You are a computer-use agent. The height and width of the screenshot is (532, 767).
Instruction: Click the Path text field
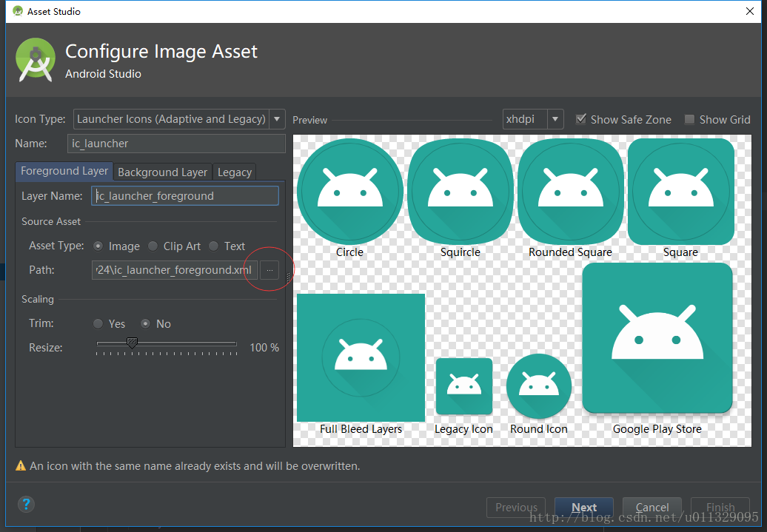pyautogui.click(x=175, y=270)
